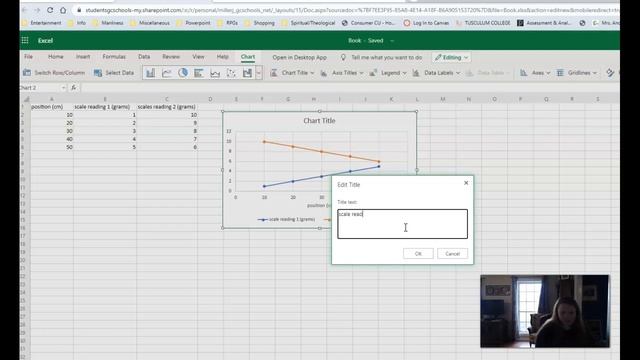Expand the chart type gallery arrow
640x360 pixels.
point(259,73)
